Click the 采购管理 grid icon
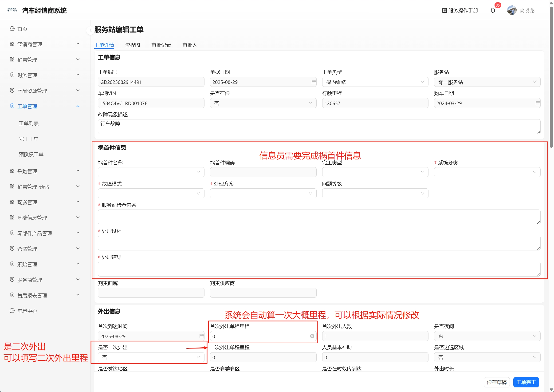This screenshot has height=392, width=554. tap(12, 171)
